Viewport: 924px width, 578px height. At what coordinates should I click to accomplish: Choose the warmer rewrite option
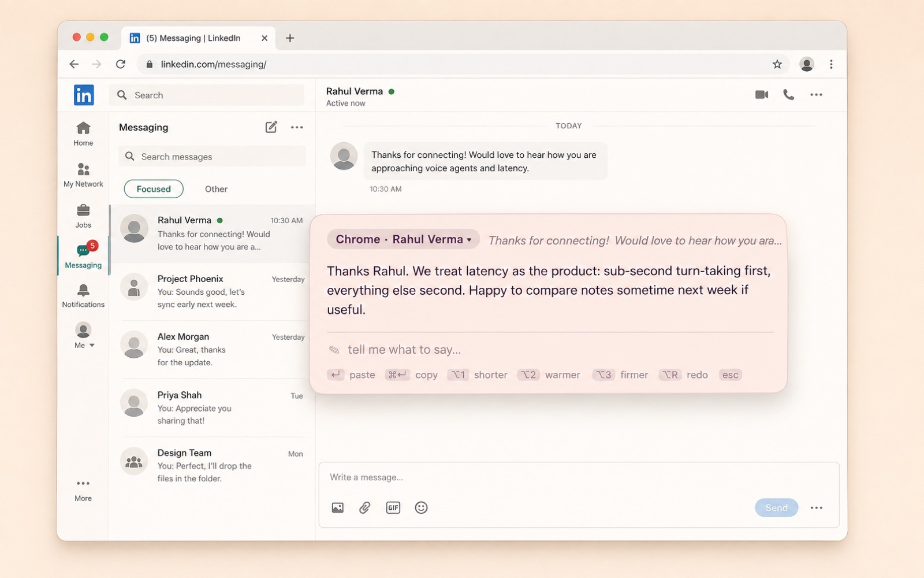(549, 375)
